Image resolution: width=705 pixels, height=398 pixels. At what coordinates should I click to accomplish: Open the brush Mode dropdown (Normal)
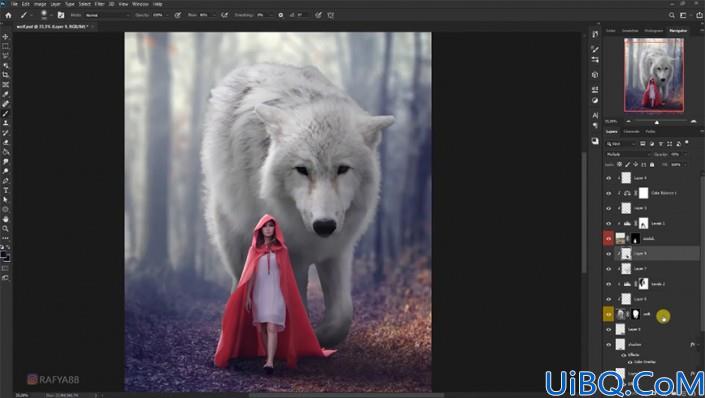pos(107,15)
